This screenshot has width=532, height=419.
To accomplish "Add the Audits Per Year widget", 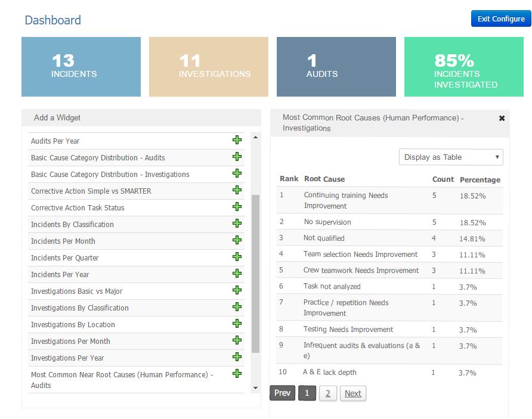I will (237, 140).
